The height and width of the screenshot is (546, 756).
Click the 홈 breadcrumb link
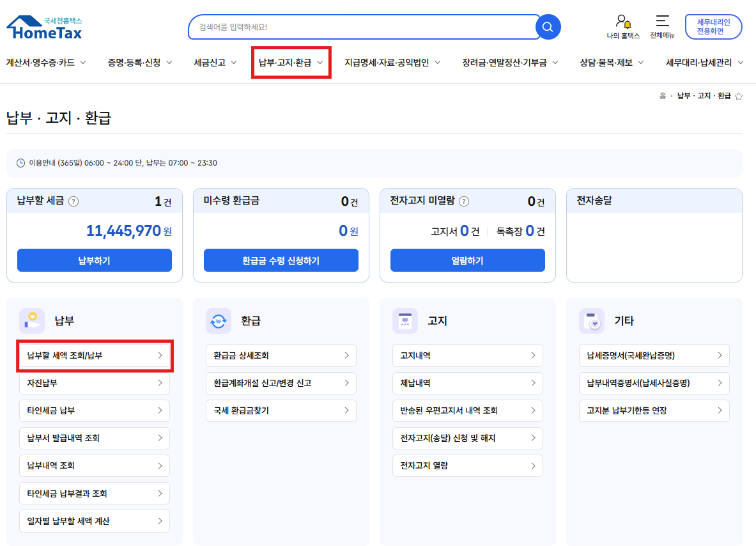663,96
